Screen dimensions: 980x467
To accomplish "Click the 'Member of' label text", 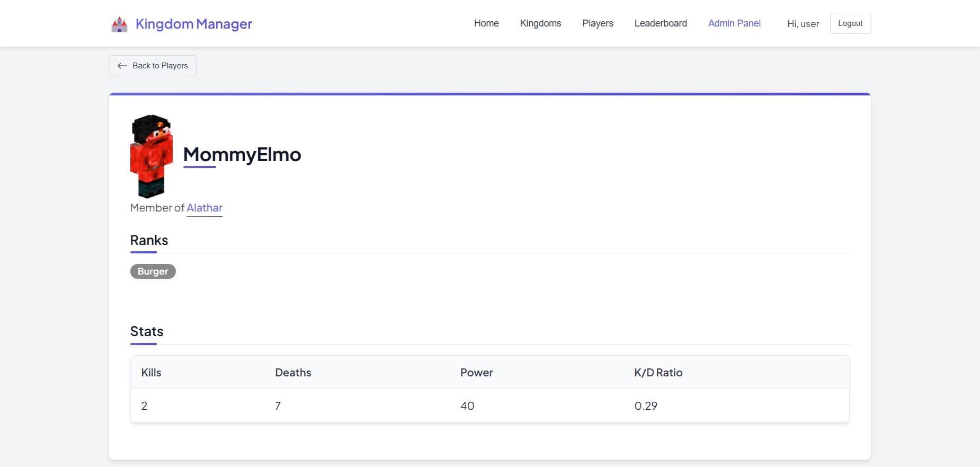I will pyautogui.click(x=157, y=208).
